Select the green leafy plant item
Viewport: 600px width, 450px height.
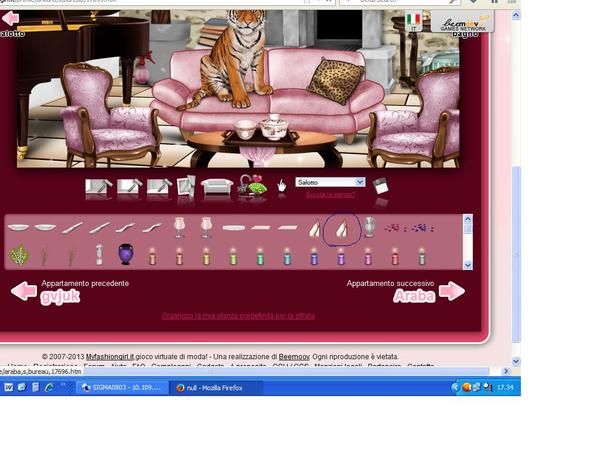pos(18,256)
